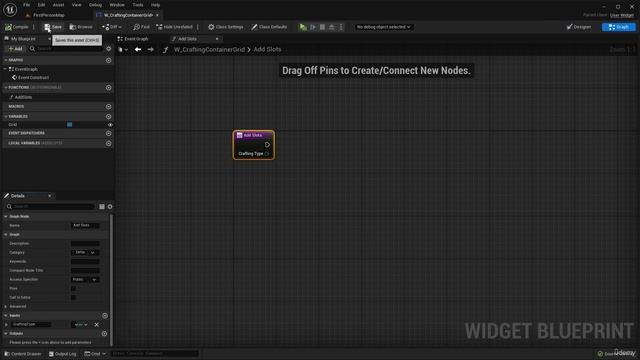Open the Diff dropdown

pyautogui.click(x=112, y=27)
